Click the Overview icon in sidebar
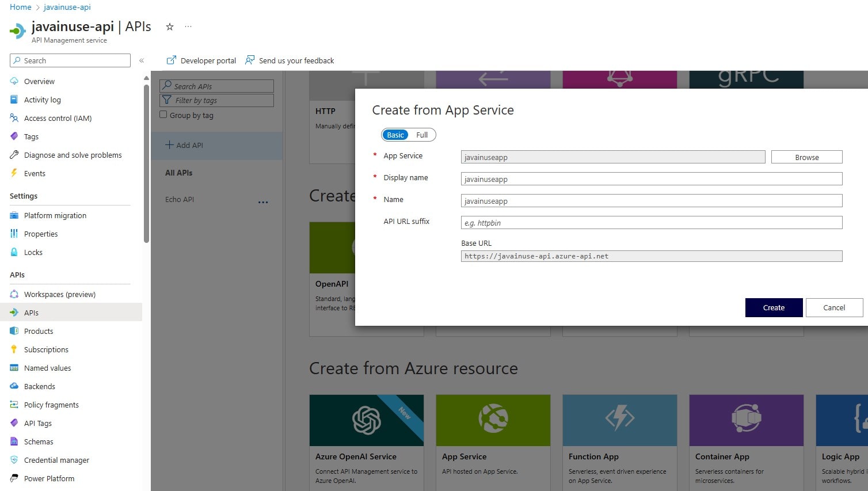Viewport: 868px width, 491px height. click(14, 81)
